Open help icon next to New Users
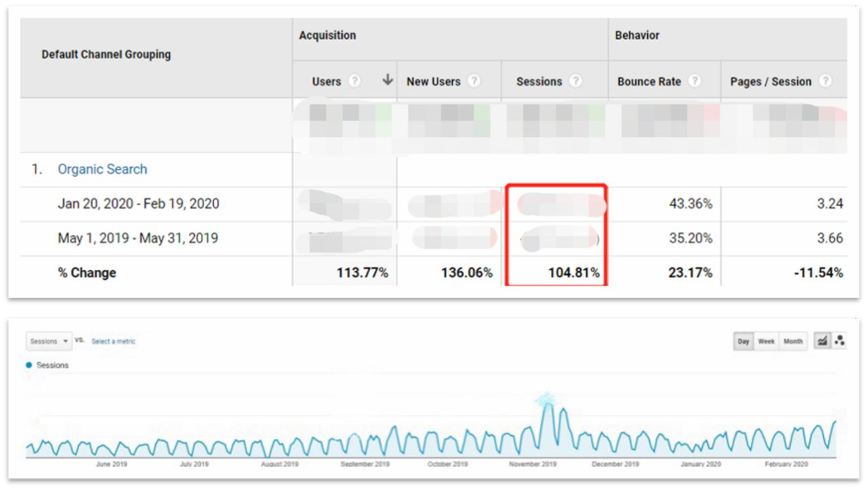This screenshot has height=490, width=868. (x=474, y=81)
